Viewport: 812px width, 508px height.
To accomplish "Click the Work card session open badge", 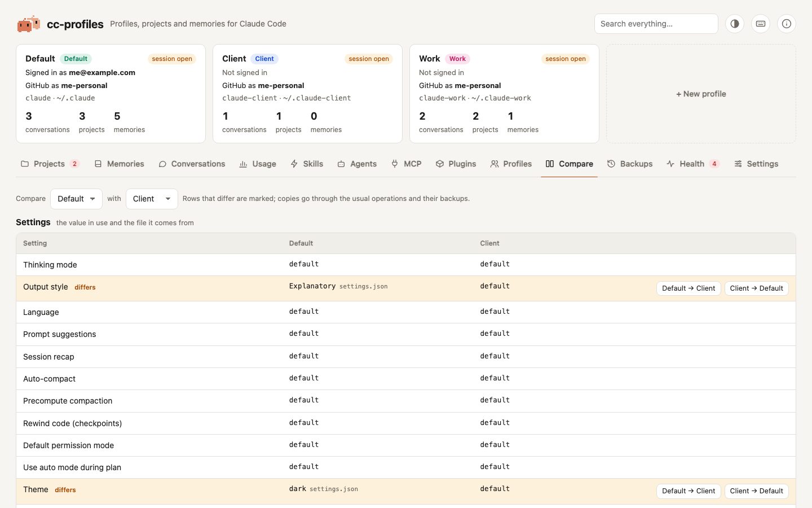I will [x=566, y=59].
